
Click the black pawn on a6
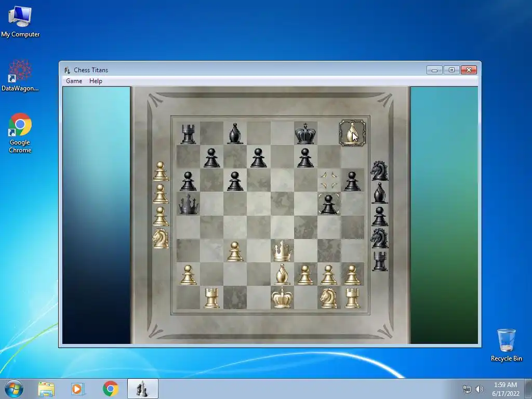pyautogui.click(x=188, y=181)
